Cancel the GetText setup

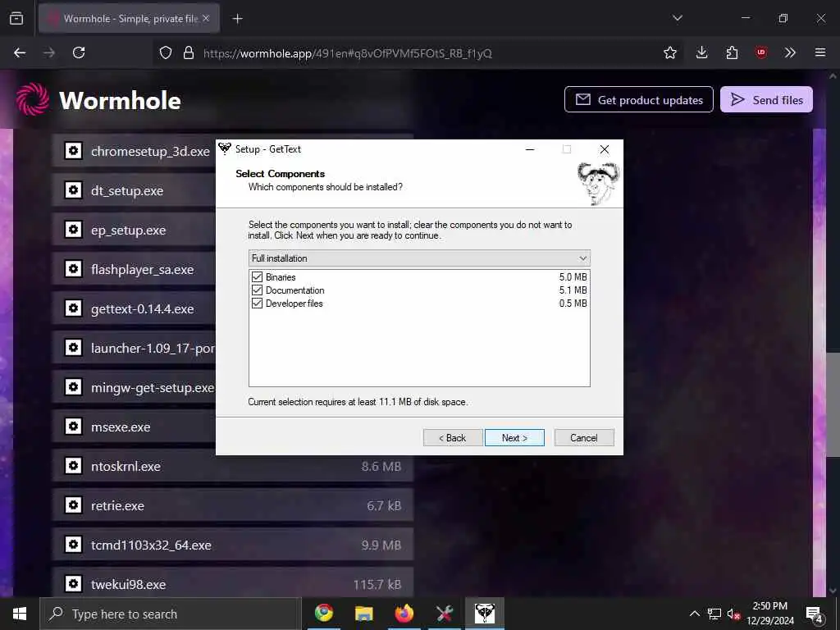584,438
